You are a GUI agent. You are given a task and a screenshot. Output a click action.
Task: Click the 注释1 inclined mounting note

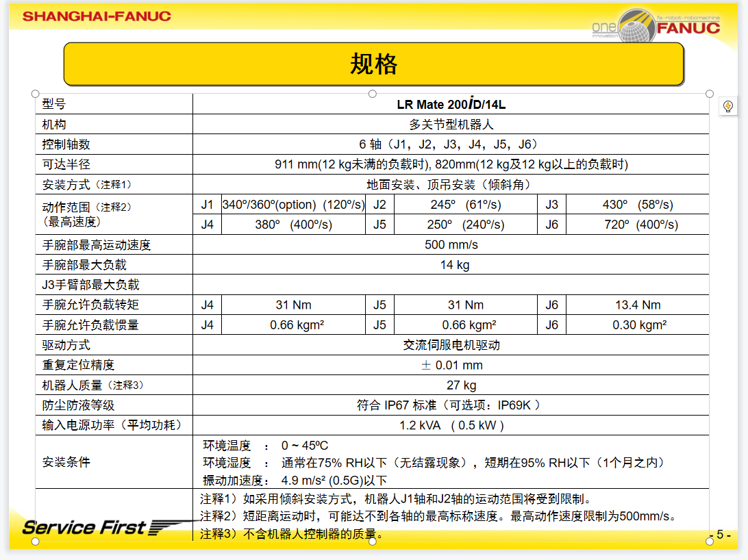[397, 499]
